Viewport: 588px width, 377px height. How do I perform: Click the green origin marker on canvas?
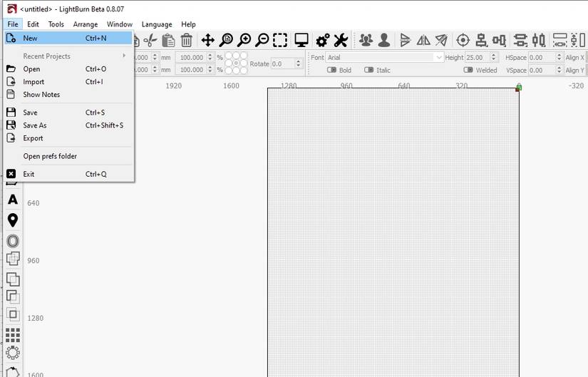pos(519,88)
